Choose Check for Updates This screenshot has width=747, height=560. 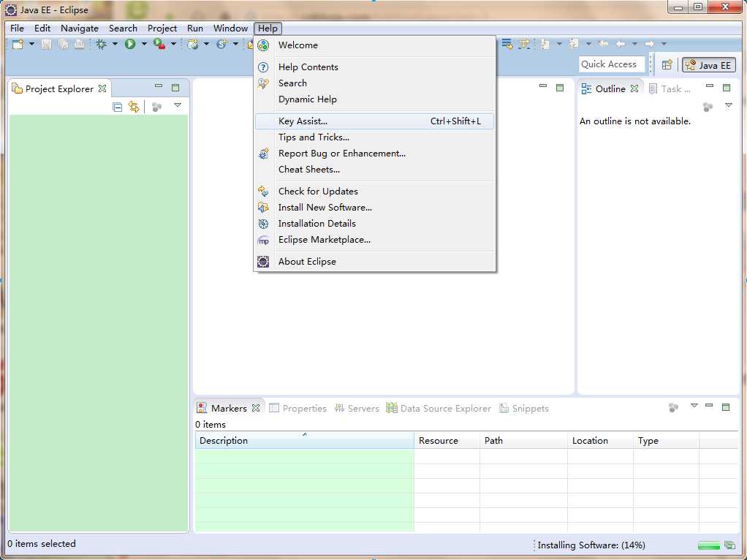point(375,191)
